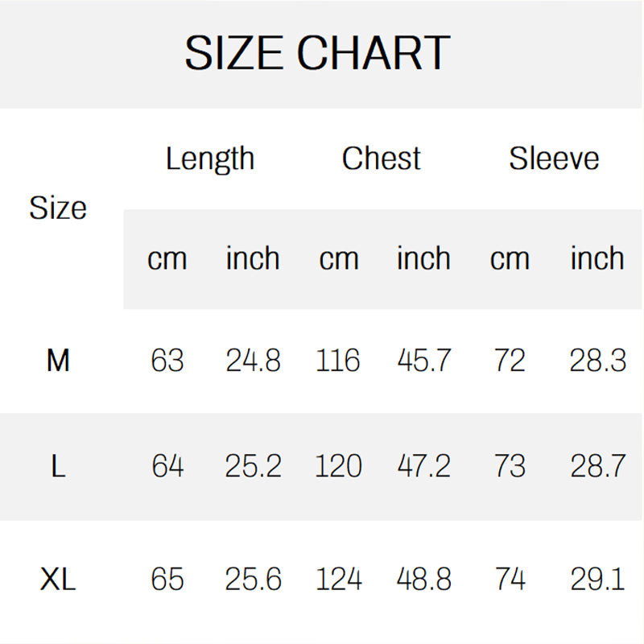Click M sleeve value 28.3 inch
This screenshot has height=644, width=644.
point(597,361)
